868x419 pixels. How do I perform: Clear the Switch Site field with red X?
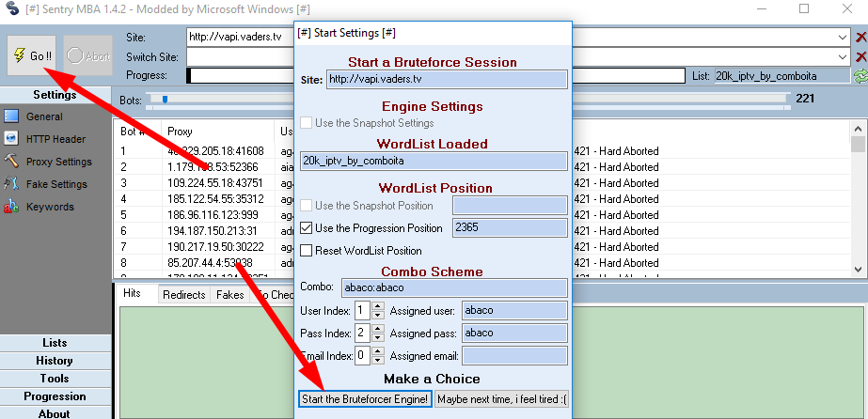click(x=860, y=57)
